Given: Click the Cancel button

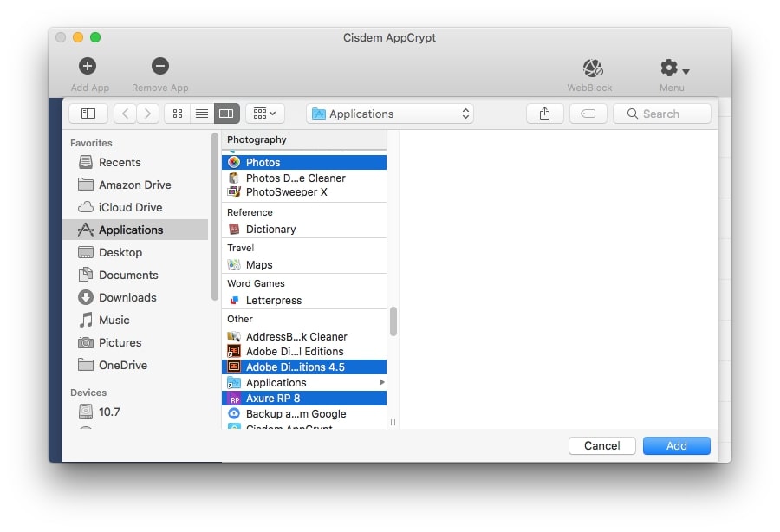Looking at the screenshot, I should (602, 445).
